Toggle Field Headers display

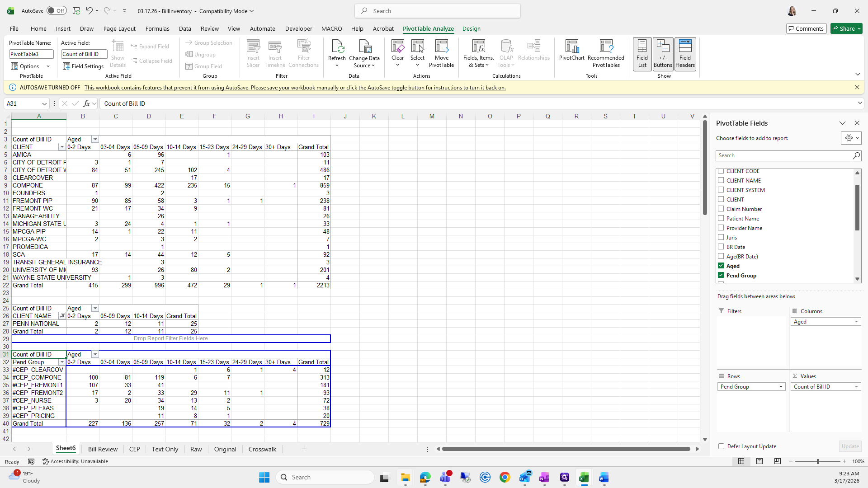(685, 53)
